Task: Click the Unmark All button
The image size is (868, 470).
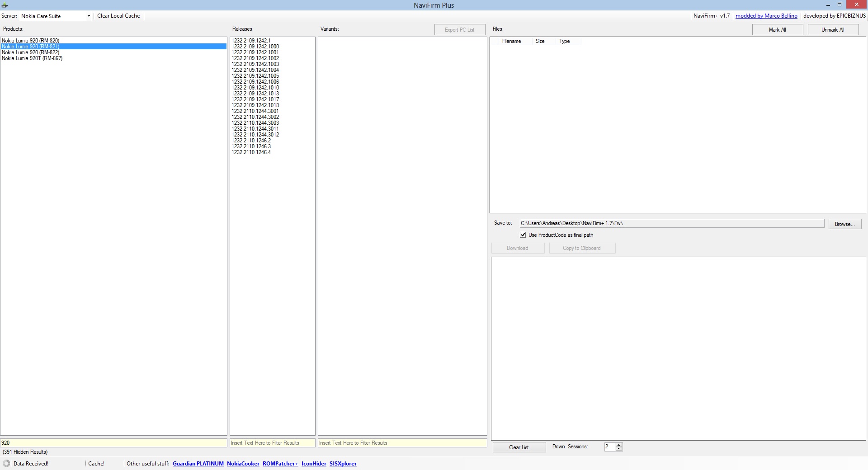Action: tap(833, 30)
